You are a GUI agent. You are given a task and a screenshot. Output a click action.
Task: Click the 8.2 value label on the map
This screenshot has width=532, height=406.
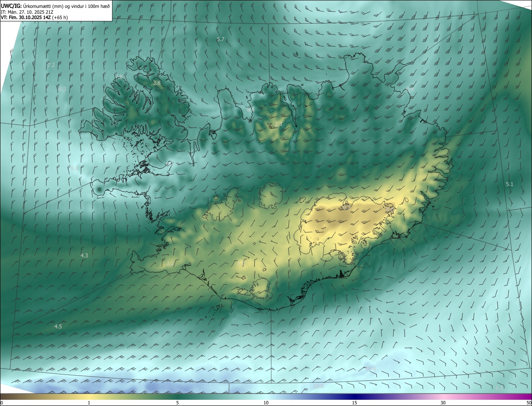pos(499,388)
